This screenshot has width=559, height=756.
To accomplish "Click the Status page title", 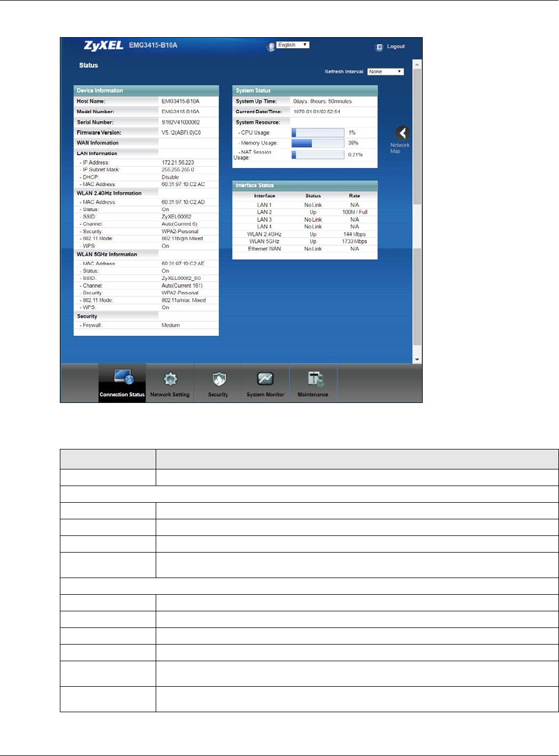I will point(89,65).
